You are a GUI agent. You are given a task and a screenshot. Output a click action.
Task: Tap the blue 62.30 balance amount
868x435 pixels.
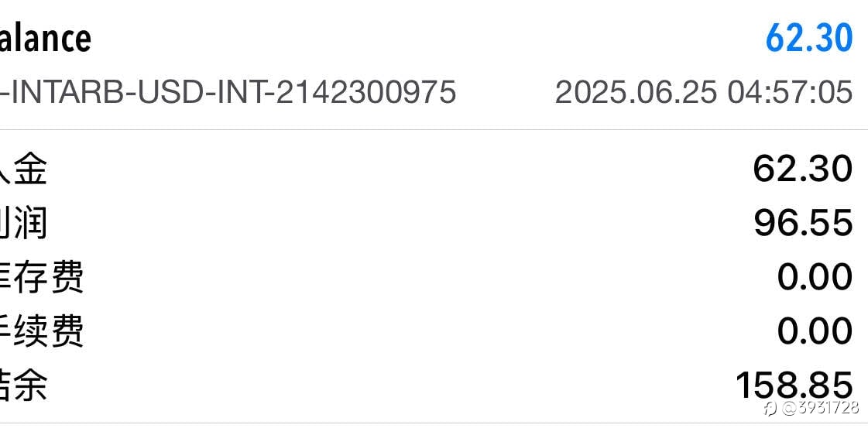pyautogui.click(x=809, y=38)
